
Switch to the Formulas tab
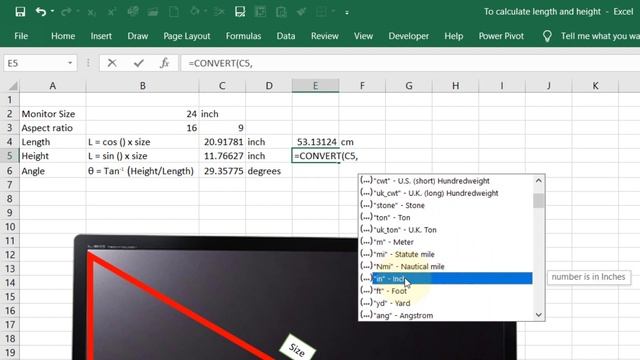point(243,36)
